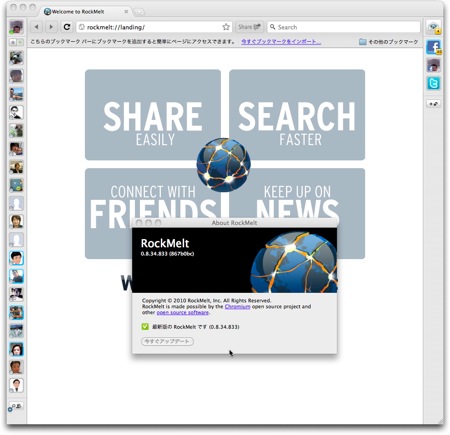
Task: Select the black-and-white glasses sketch friend avatar
Action: click(16, 112)
